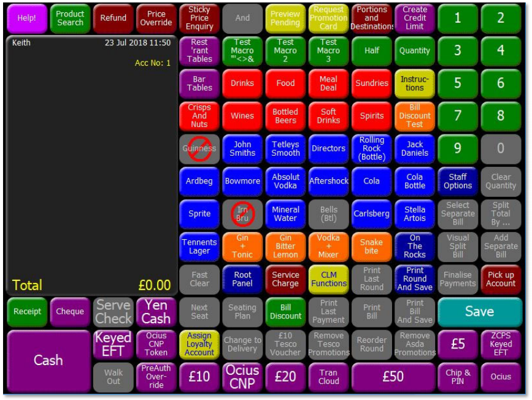Tap the Quantity button
Screen dimensions: 532x400
[415, 51]
